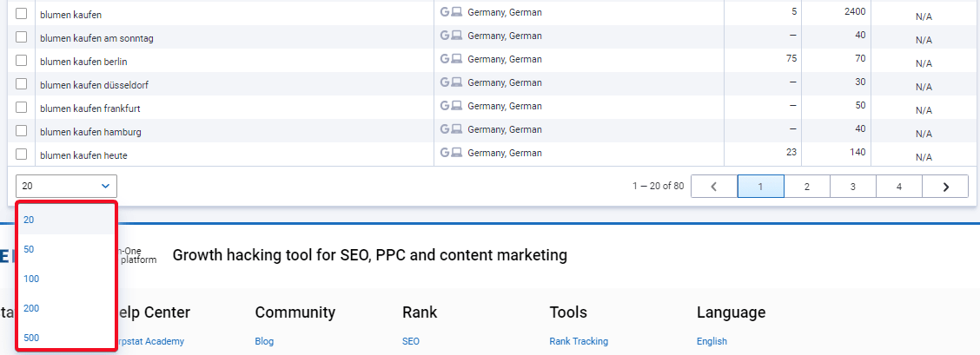Viewport: 980px width, 355px height.
Task: Tick checkbox for 'blumen kaufen am sonntag'
Action: coord(21,36)
